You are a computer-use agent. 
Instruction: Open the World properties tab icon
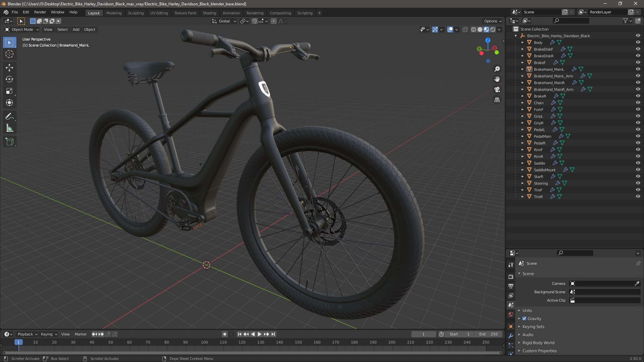[x=511, y=314]
